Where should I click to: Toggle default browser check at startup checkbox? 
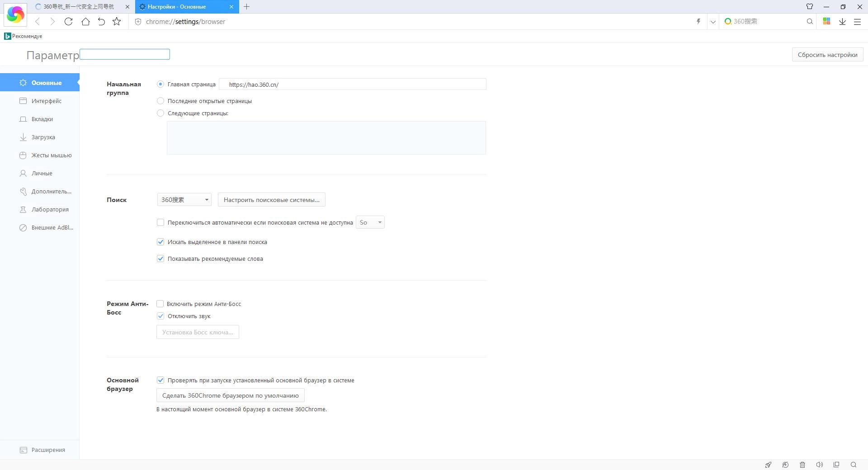[160, 380]
